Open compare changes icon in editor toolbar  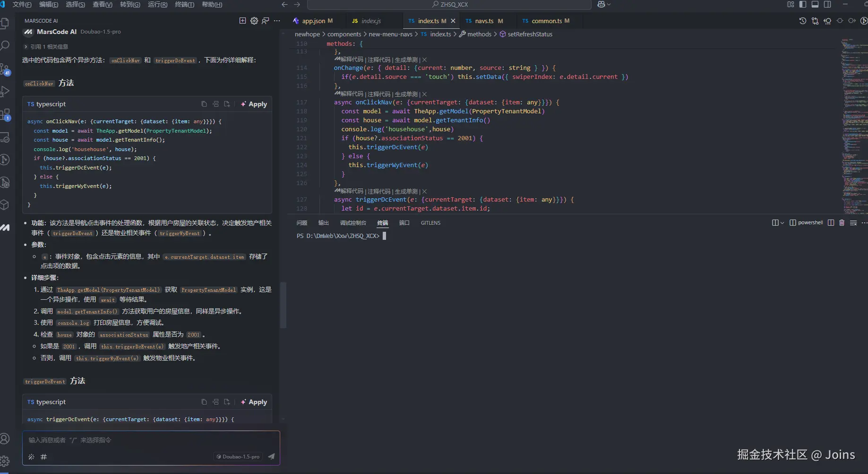click(815, 21)
